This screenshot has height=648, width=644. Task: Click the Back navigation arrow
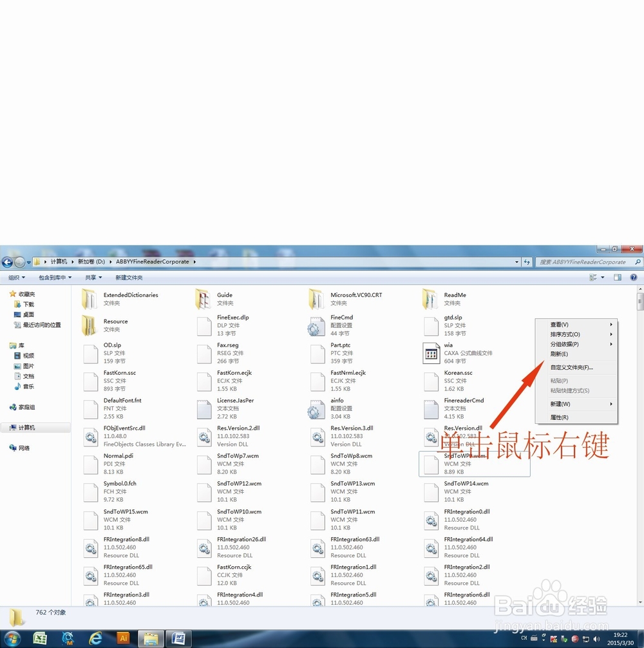(7, 262)
